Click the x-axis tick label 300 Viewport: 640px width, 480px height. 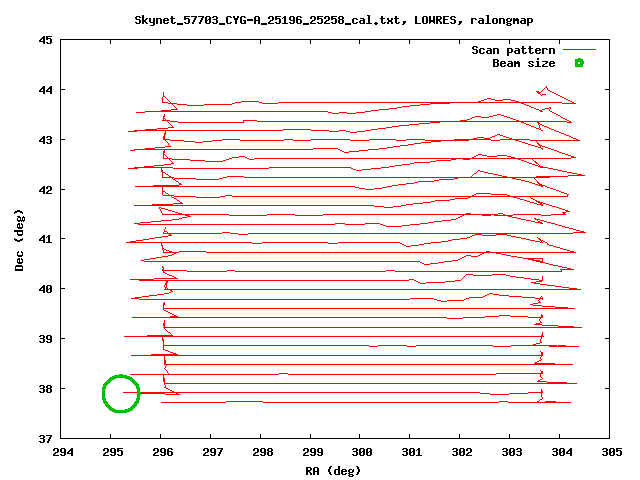coord(362,452)
